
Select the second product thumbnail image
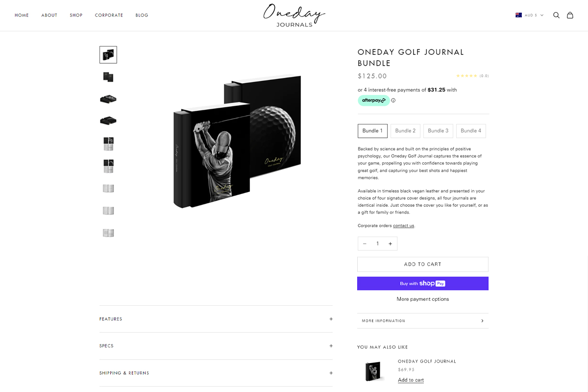point(108,77)
